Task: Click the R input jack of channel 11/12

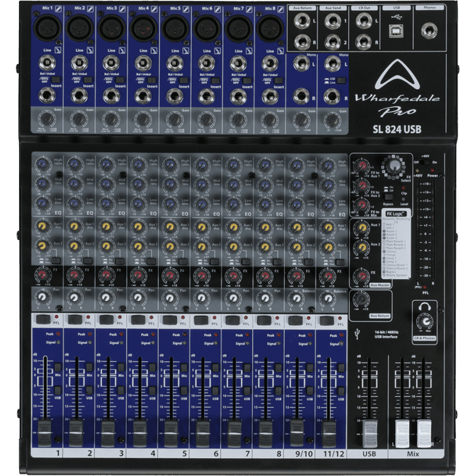Action: pos(332,97)
